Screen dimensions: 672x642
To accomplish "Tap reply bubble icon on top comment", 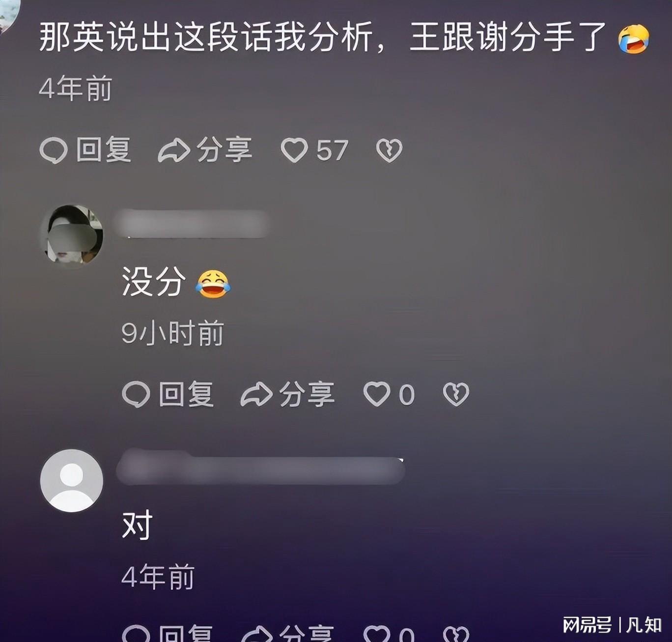I will point(53,150).
